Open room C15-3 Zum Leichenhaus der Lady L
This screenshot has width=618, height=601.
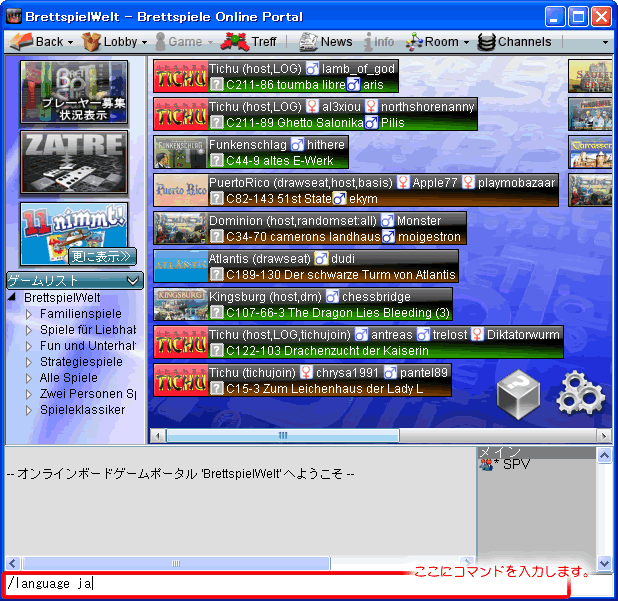point(324,389)
